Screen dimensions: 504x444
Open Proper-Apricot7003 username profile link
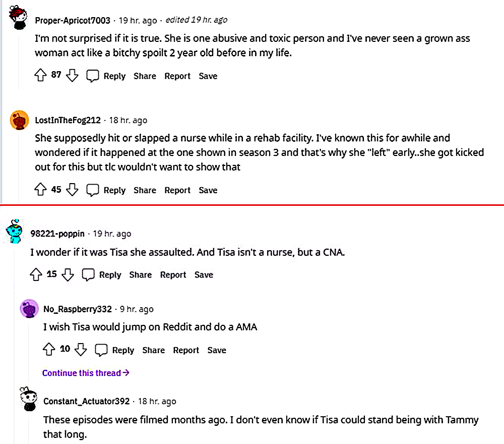(73, 20)
